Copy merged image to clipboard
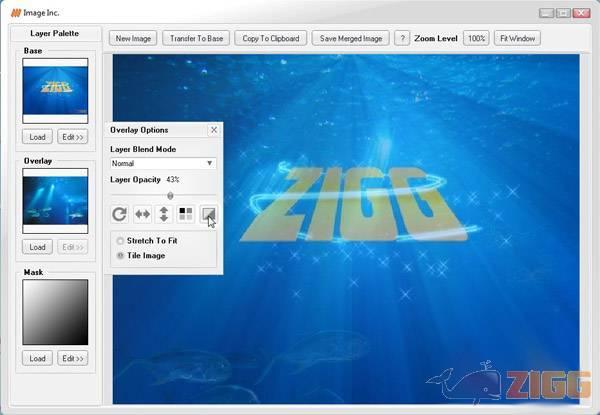 pos(271,38)
